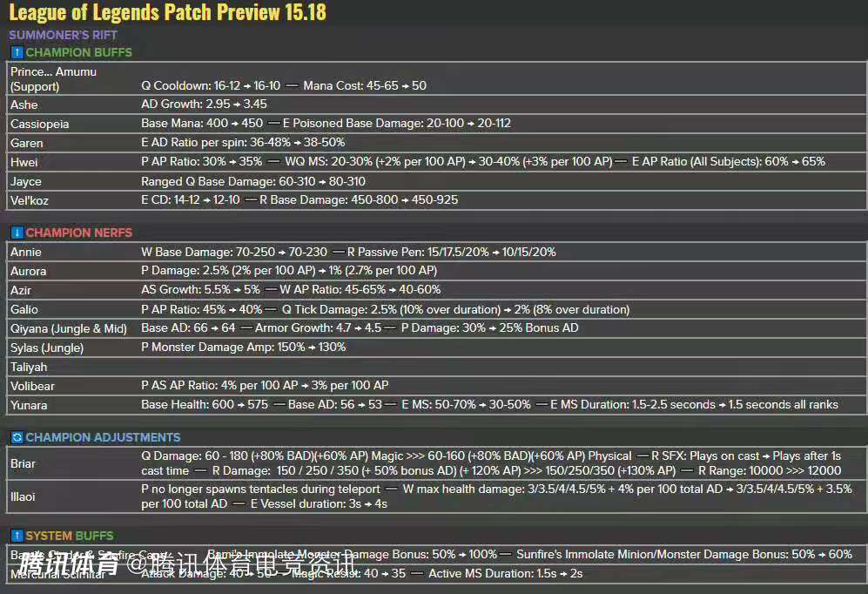Click the Champion Nerfs section header

(78, 233)
